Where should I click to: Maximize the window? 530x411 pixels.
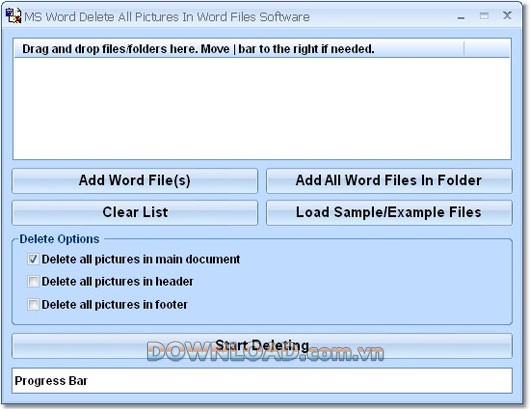(x=484, y=16)
